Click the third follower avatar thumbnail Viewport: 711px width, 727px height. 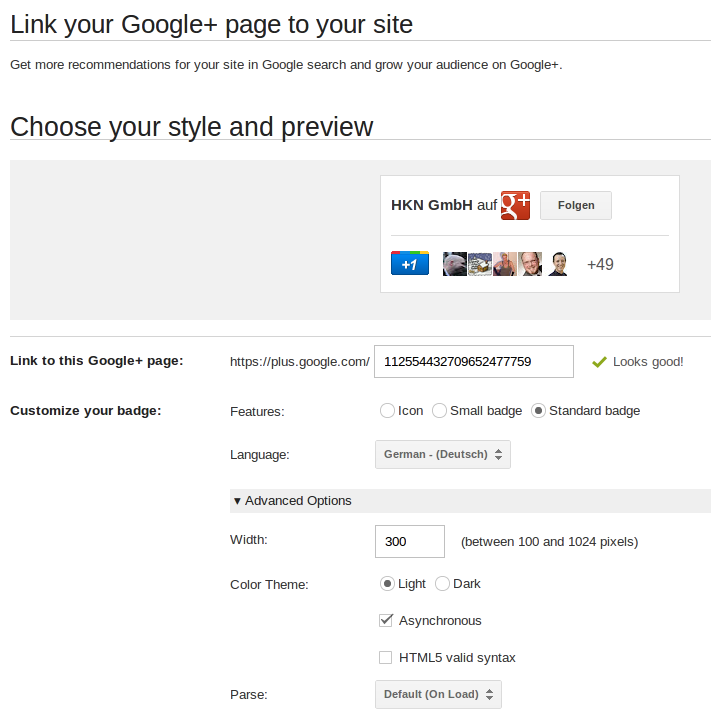(505, 264)
